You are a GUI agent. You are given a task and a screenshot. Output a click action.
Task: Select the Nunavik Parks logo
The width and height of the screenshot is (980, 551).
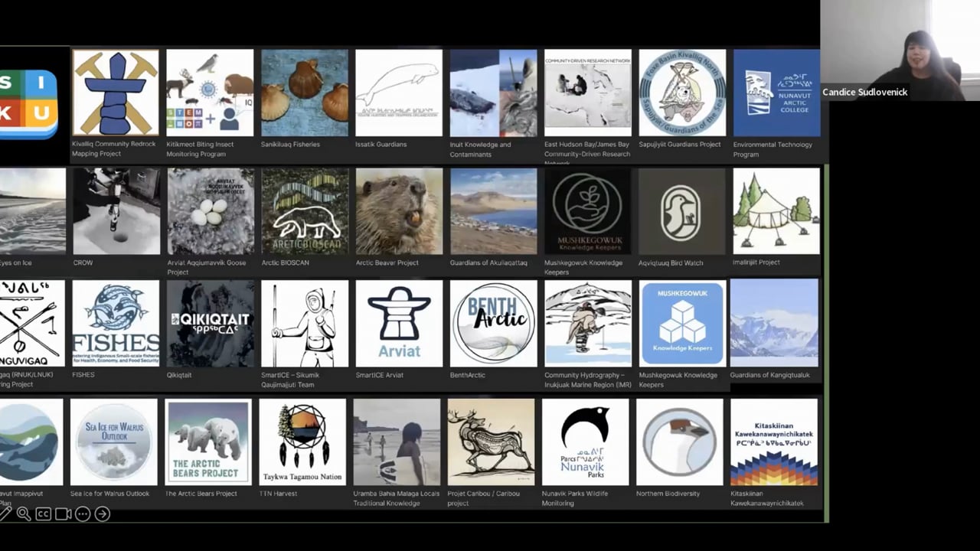[585, 442]
